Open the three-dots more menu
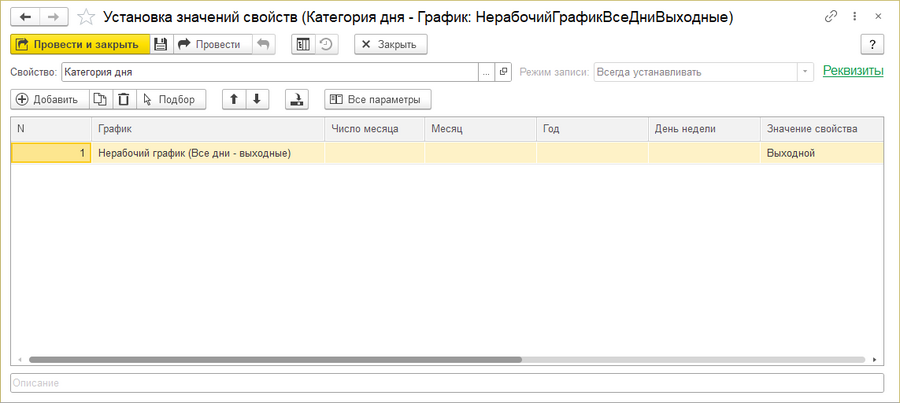Screen dimensions: 900x403 [x=855, y=17]
